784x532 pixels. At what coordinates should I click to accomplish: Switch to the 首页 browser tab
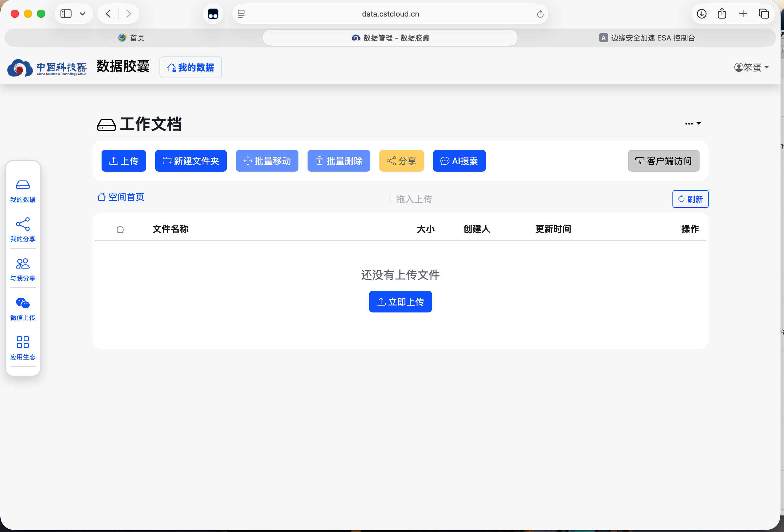132,38
